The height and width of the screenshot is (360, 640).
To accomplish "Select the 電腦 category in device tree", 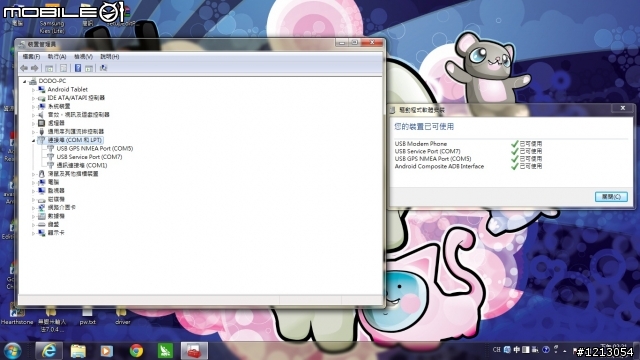I will (x=53, y=182).
